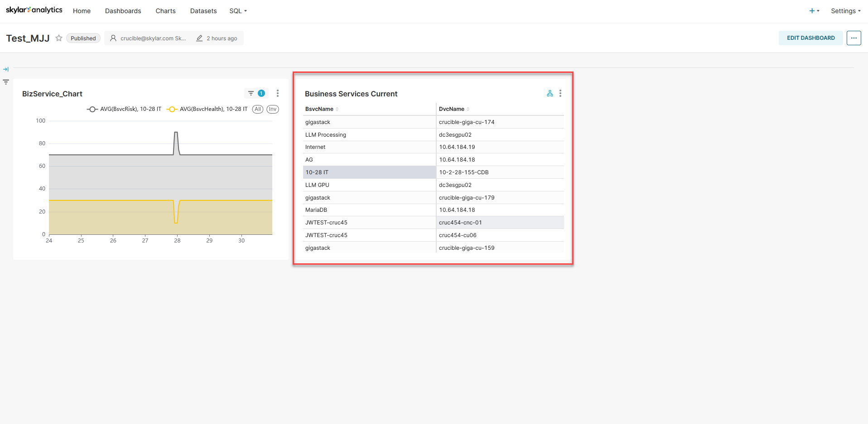
Task: Click the owner user icon
Action: (113, 38)
